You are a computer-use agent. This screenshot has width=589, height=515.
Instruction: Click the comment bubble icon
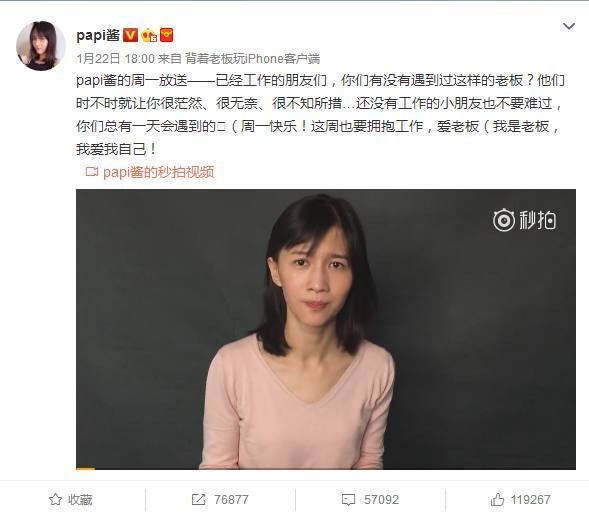point(348,500)
